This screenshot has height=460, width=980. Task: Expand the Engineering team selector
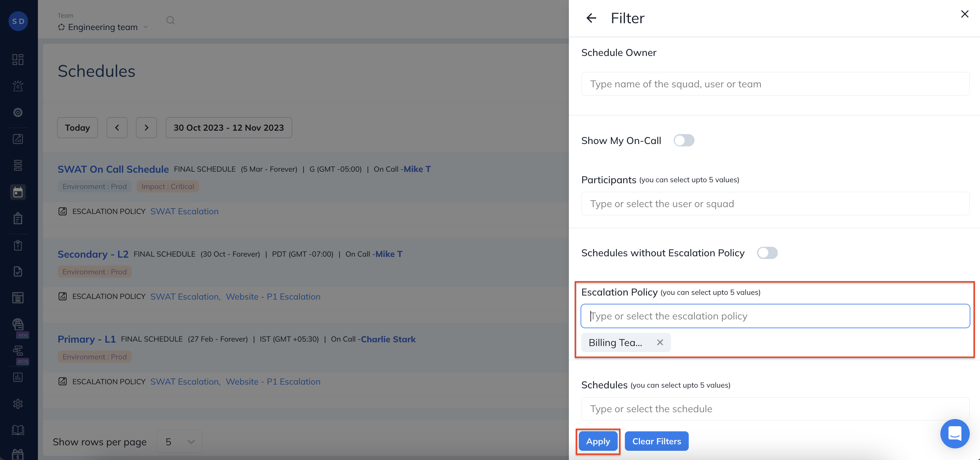coord(103,27)
